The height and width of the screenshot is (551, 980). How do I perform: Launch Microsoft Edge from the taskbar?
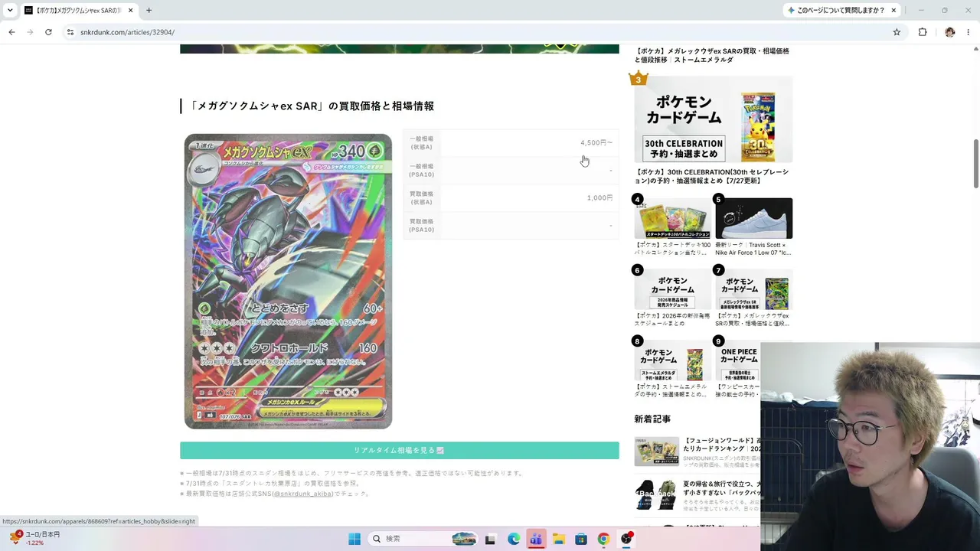(x=514, y=539)
